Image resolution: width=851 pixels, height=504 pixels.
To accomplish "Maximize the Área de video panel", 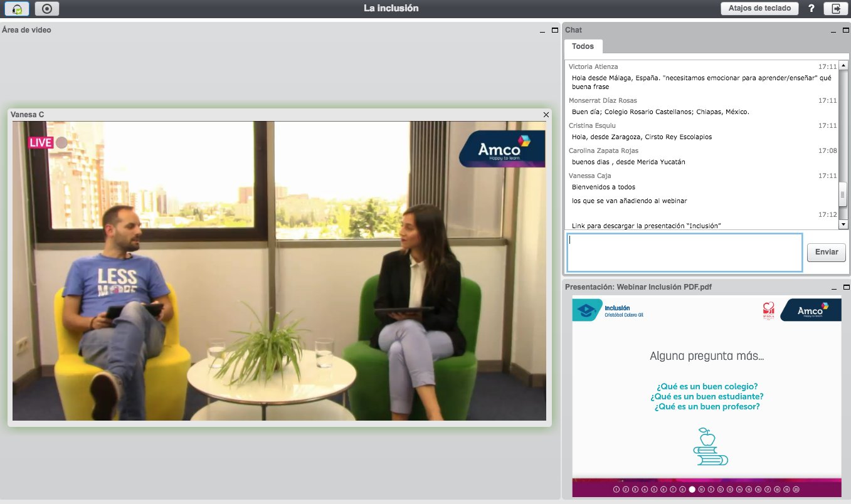I will coord(554,30).
